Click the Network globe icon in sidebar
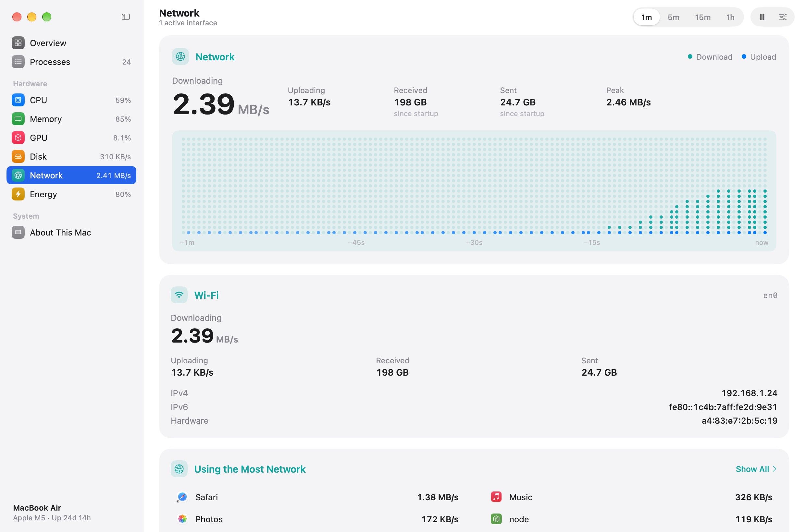805x532 pixels. pyautogui.click(x=18, y=175)
